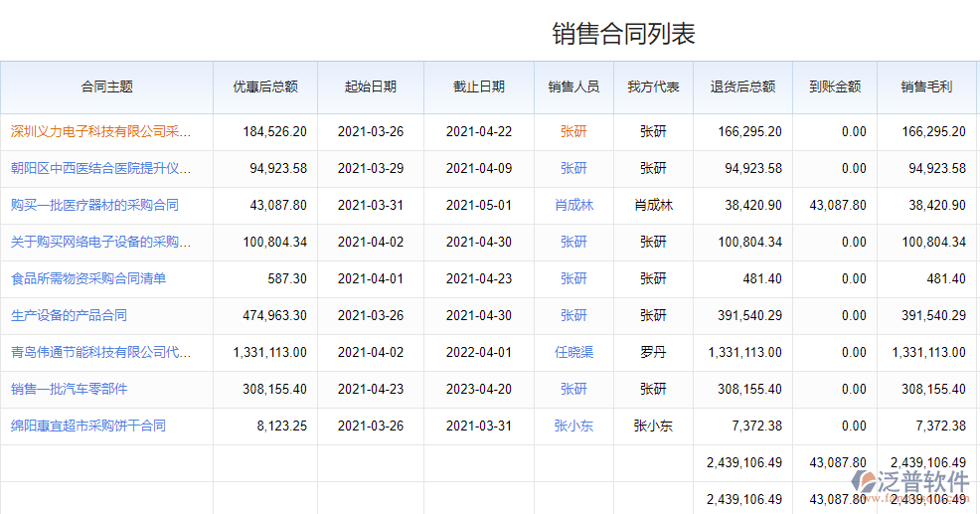
Task: Select the 食品所需物资采购合同清单 link
Action: point(88,278)
